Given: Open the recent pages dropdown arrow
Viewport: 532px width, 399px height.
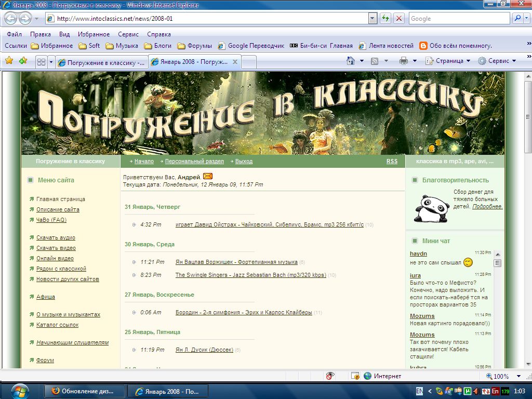Looking at the screenshot, I should tap(37, 18).
